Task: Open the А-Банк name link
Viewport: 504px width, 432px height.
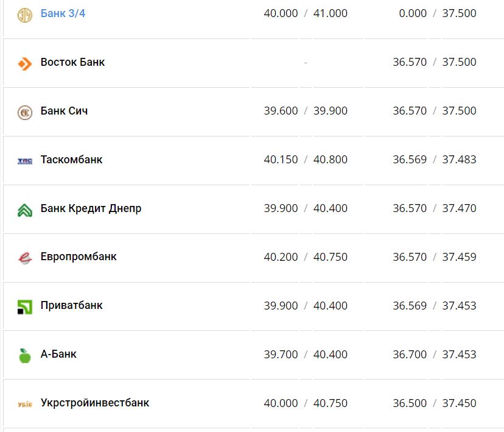Action: pyautogui.click(x=58, y=354)
